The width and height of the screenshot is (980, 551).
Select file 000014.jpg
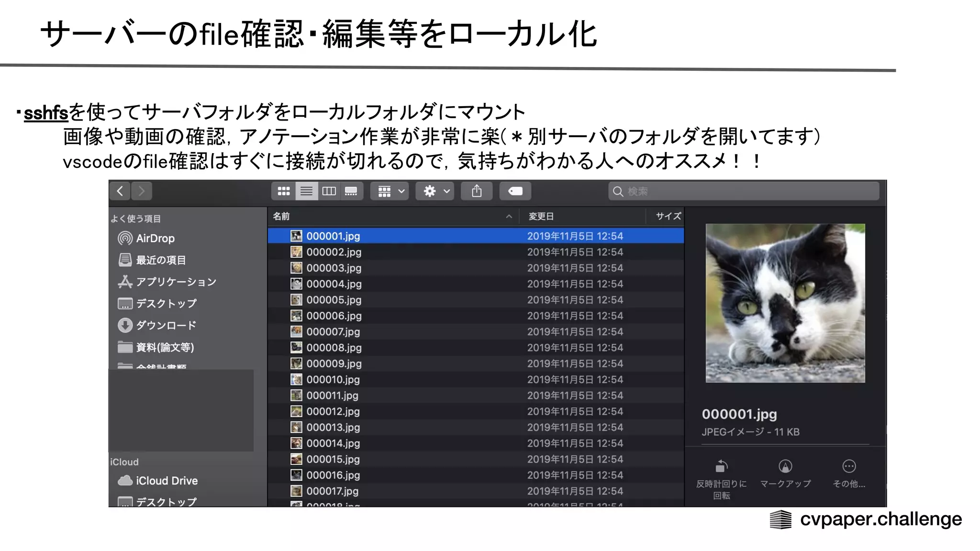476,443
